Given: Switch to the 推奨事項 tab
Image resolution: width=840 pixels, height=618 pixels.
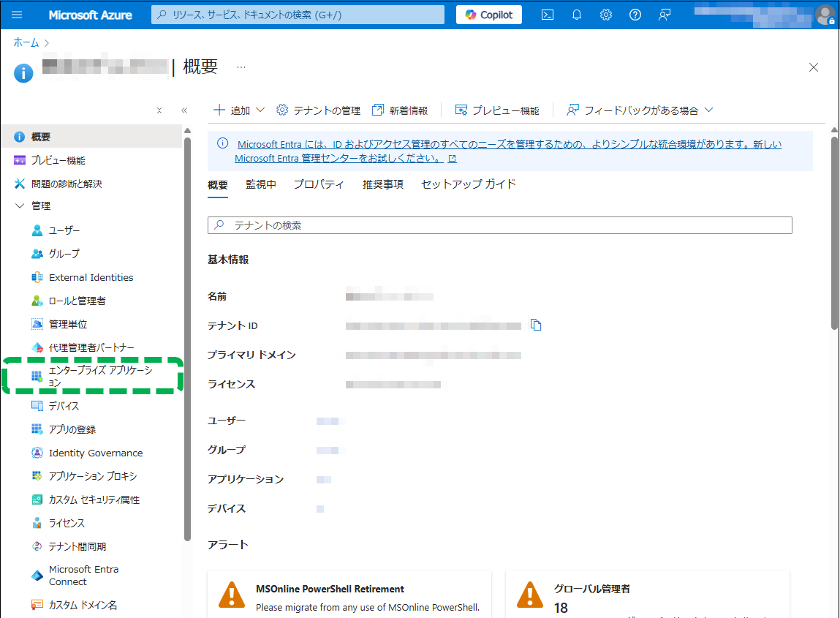Looking at the screenshot, I should coord(383,184).
